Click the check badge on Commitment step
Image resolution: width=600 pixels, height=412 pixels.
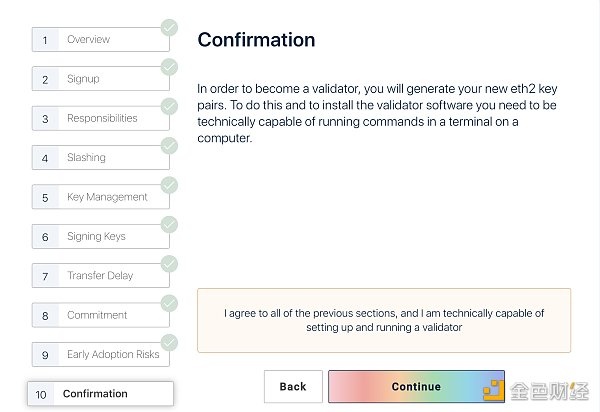(x=169, y=303)
